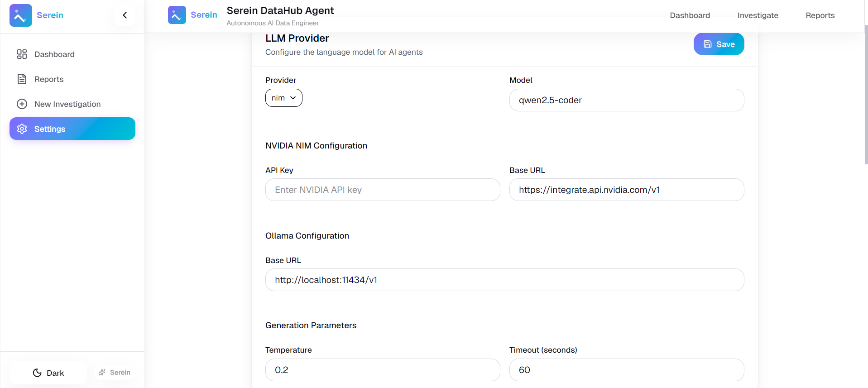Click the NVIDIA NIM Configuration heading
The image size is (868, 388).
click(x=316, y=146)
